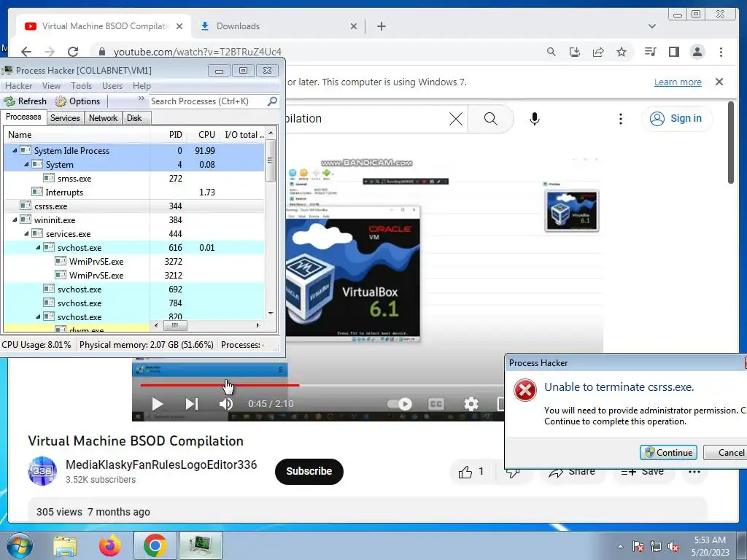
Task: Open the Chrome profile avatar
Action: [697, 52]
